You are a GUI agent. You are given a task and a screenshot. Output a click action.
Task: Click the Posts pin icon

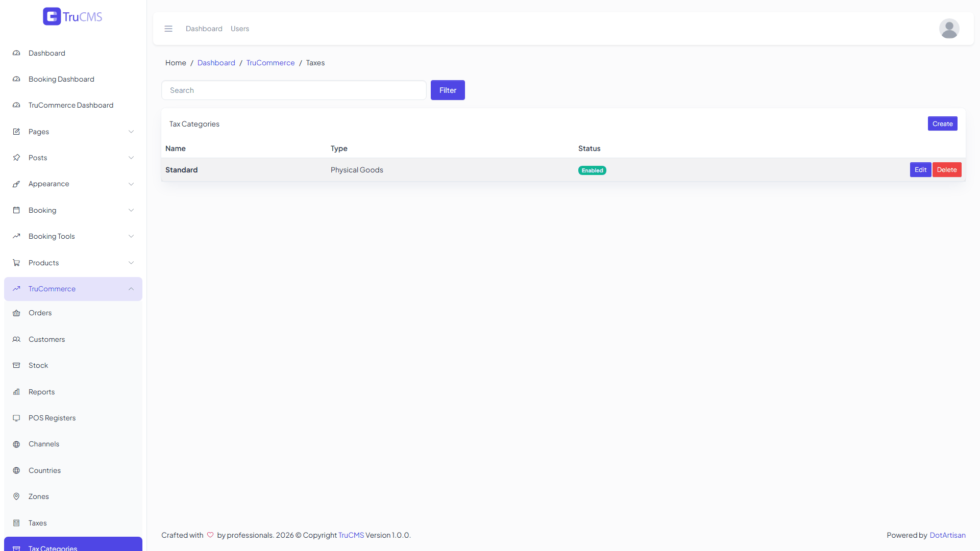(x=16, y=158)
